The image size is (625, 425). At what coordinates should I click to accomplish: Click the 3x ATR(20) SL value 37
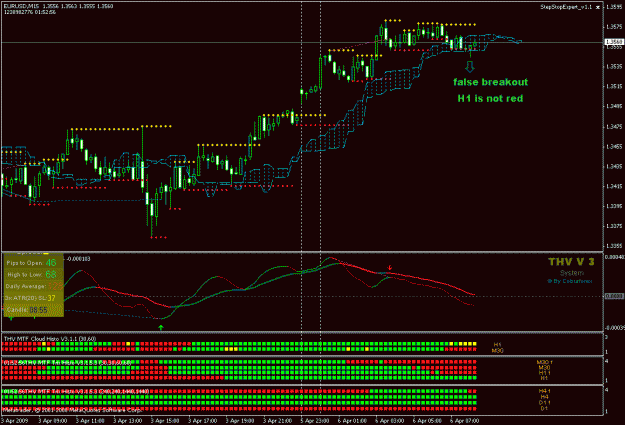pos(51,298)
